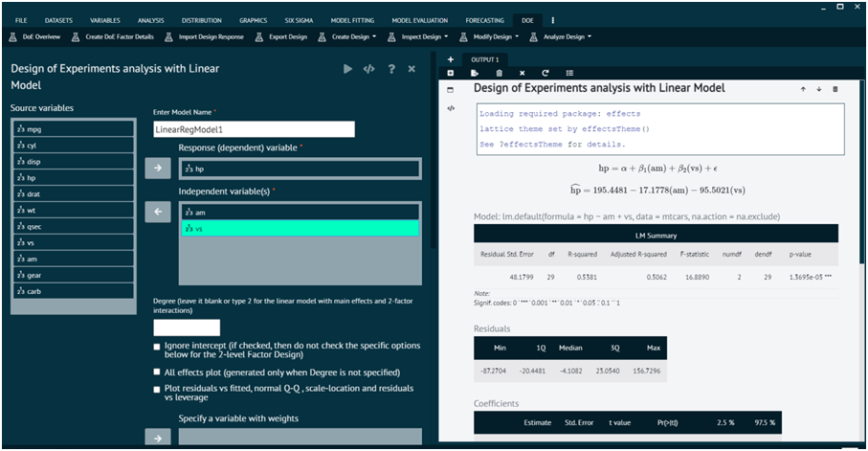The height and width of the screenshot is (451, 868).
Task: Expand the Modify Design dropdown
Action: [x=489, y=36]
